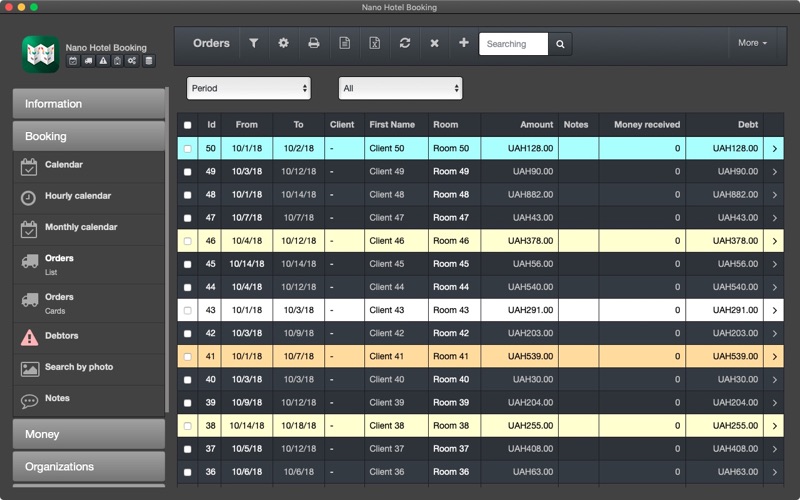The height and width of the screenshot is (500, 800).
Task: Click the X delete icon in toolbar
Action: (434, 43)
